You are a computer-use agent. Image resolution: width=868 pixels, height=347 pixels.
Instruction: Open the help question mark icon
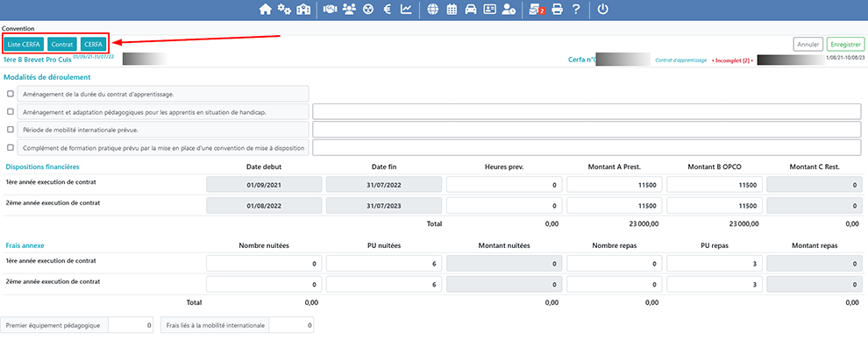tap(576, 10)
